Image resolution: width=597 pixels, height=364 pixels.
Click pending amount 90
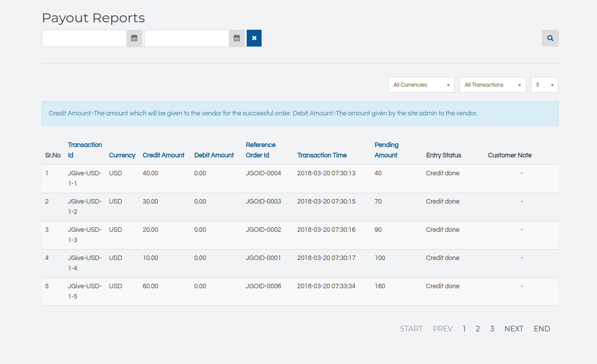coord(379,230)
